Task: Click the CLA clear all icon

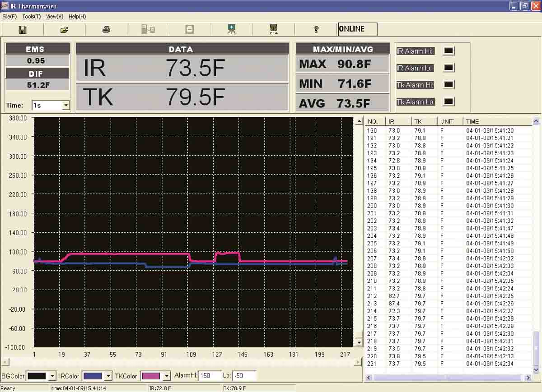Action: click(274, 30)
